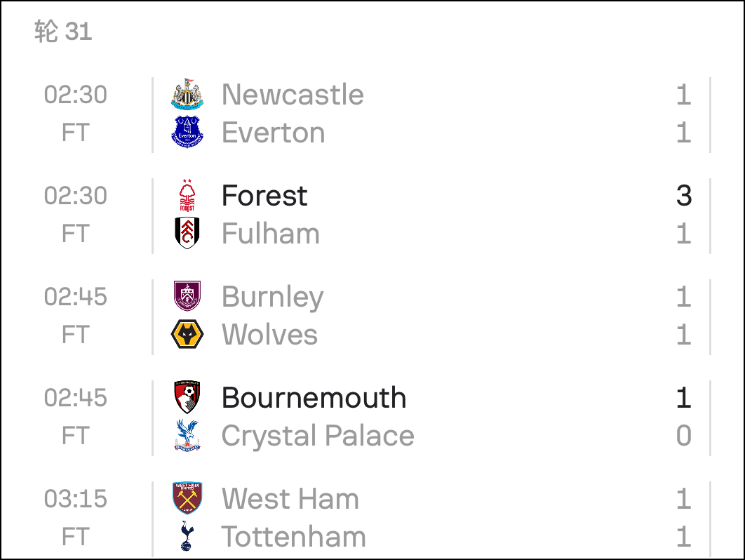Screen dimensions: 745x560
Task: Click the 03:15 West Ham kickoff time
Action: pyautogui.click(x=76, y=499)
